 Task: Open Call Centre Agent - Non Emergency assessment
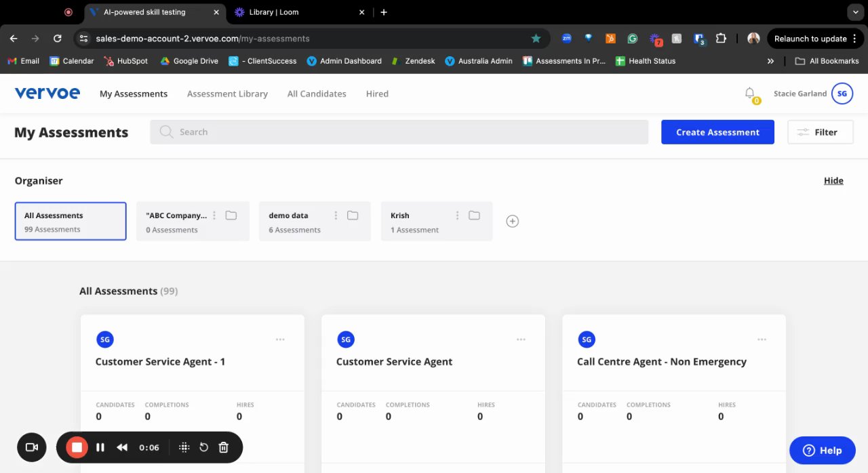point(662,362)
